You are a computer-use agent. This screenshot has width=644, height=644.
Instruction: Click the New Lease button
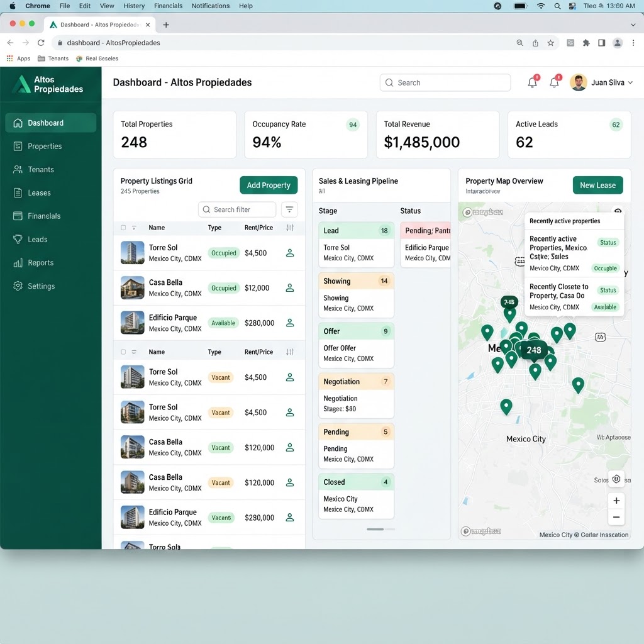click(597, 186)
